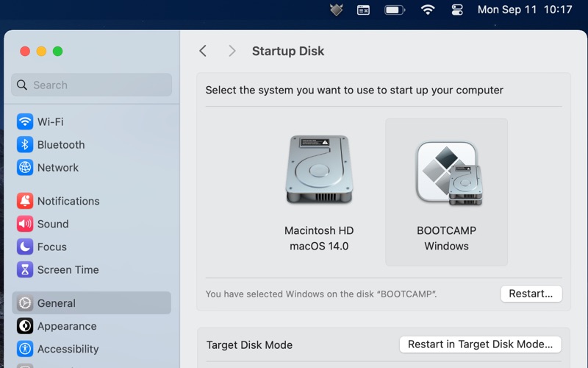Open Focus settings in sidebar

91,247
